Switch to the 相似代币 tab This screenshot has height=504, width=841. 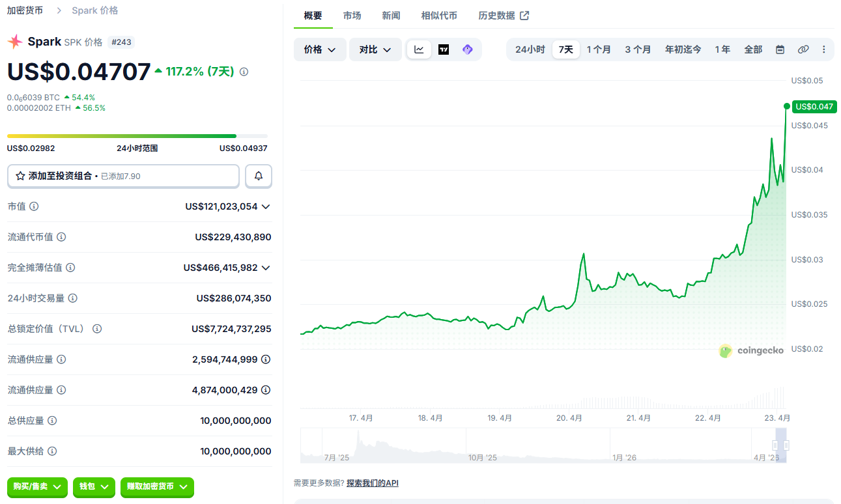(439, 16)
